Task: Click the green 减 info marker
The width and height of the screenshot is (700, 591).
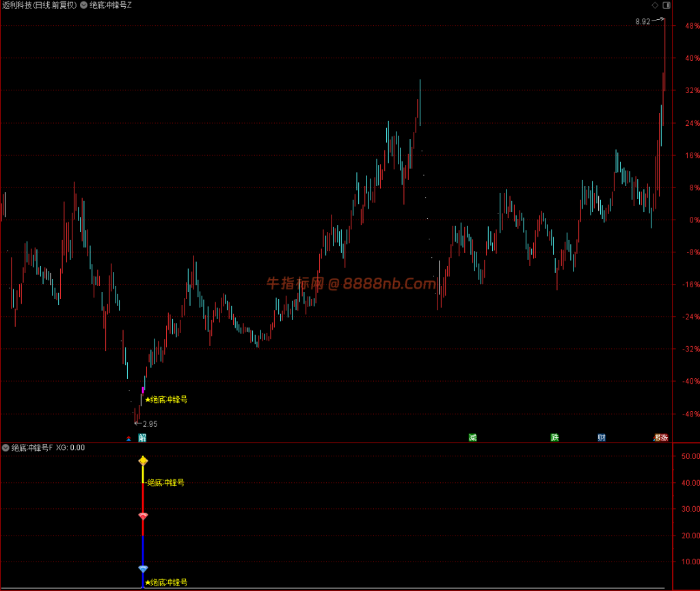Action: [473, 437]
